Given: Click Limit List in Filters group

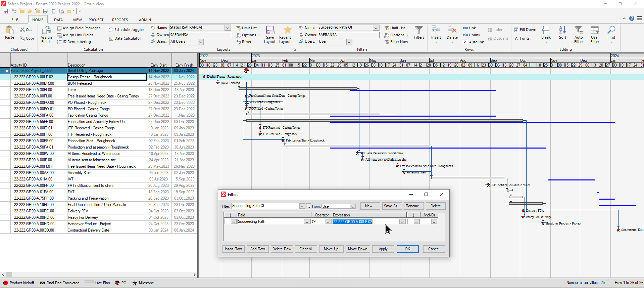Looking at the screenshot, I should (395, 28).
